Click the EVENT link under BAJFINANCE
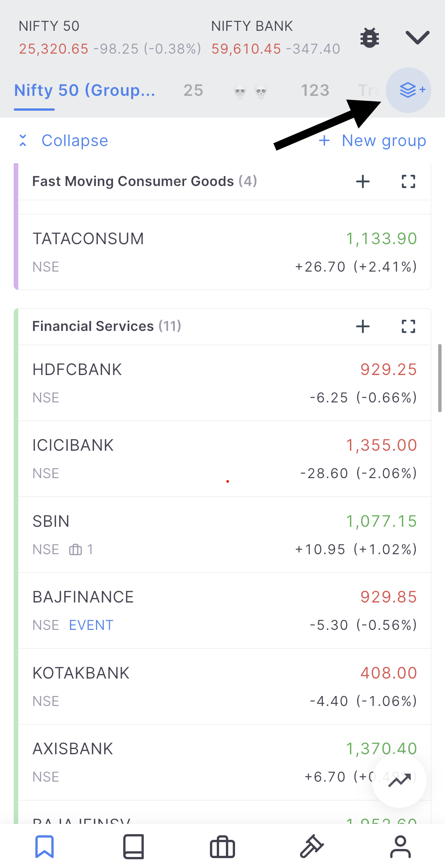Image resolution: width=445 pixels, height=868 pixels. 91,625
